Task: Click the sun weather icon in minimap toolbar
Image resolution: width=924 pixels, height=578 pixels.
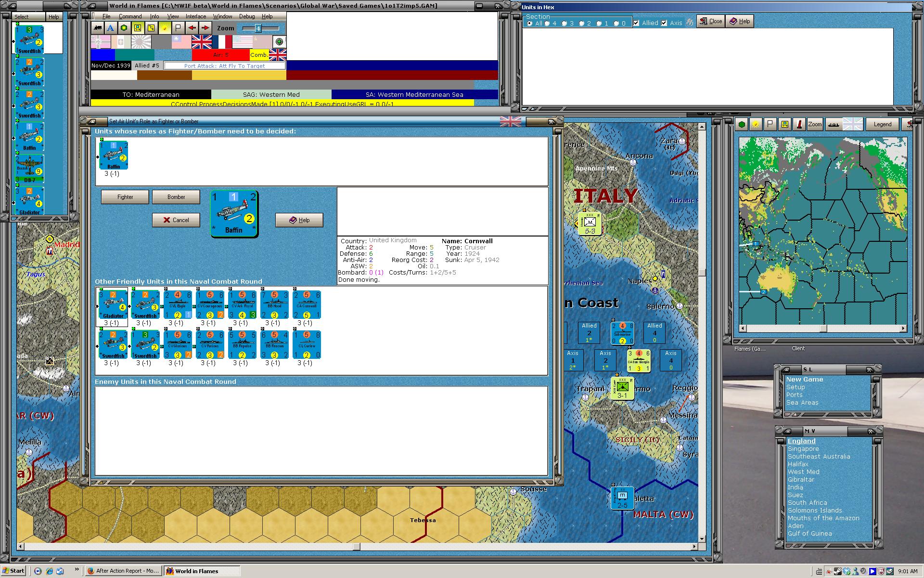Action: 756,124
